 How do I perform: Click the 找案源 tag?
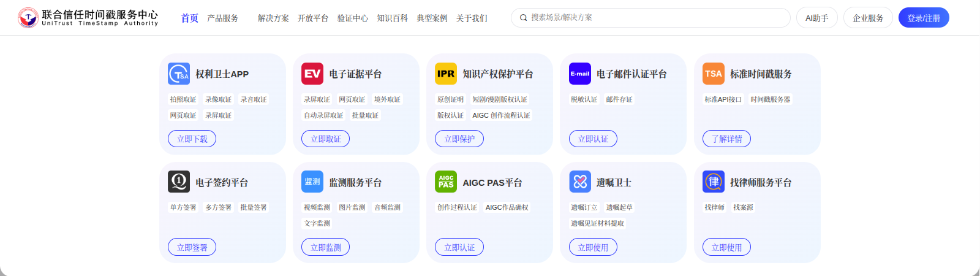pyautogui.click(x=744, y=207)
